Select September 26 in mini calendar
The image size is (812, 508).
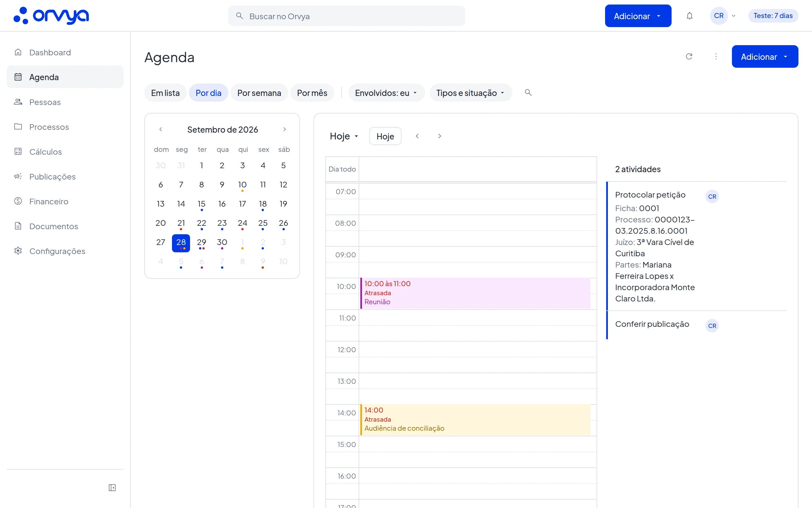click(x=283, y=224)
